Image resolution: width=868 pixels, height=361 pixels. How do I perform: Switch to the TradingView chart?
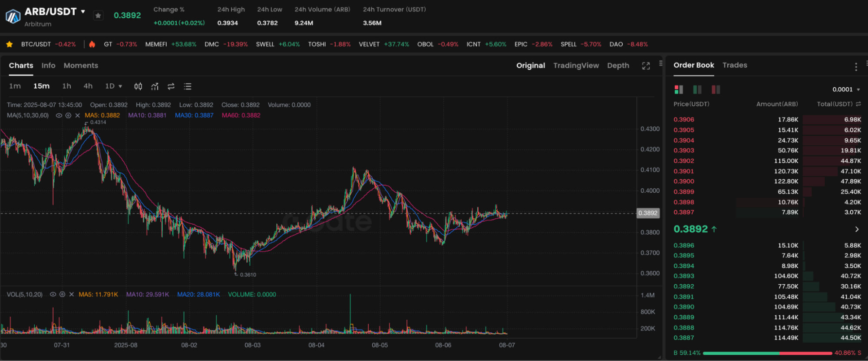tap(576, 66)
